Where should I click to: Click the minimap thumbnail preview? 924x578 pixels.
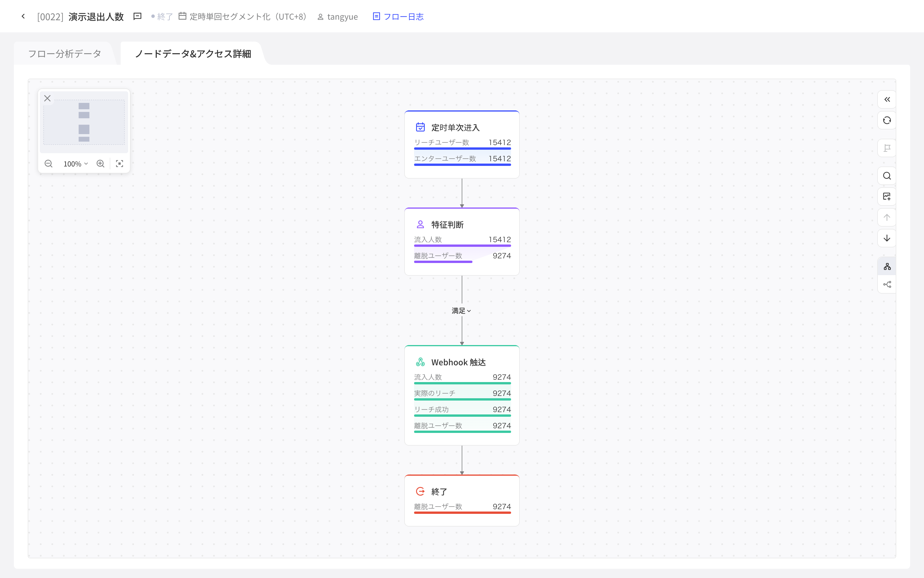pyautogui.click(x=84, y=122)
